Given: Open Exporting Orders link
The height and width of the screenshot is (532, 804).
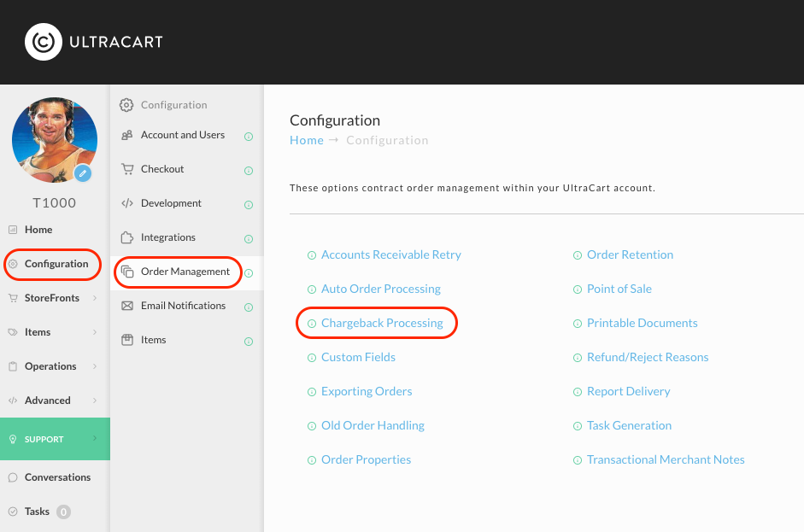Looking at the screenshot, I should coord(367,392).
